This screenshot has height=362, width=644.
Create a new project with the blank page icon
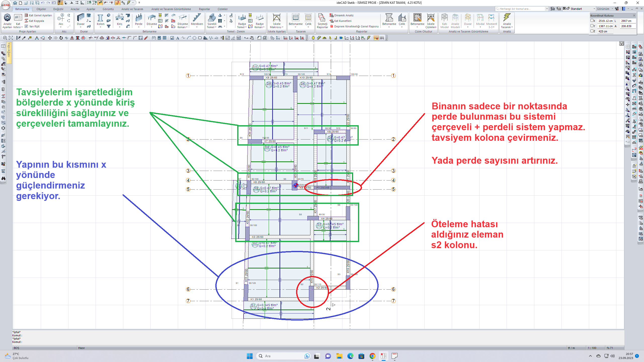pos(20,3)
